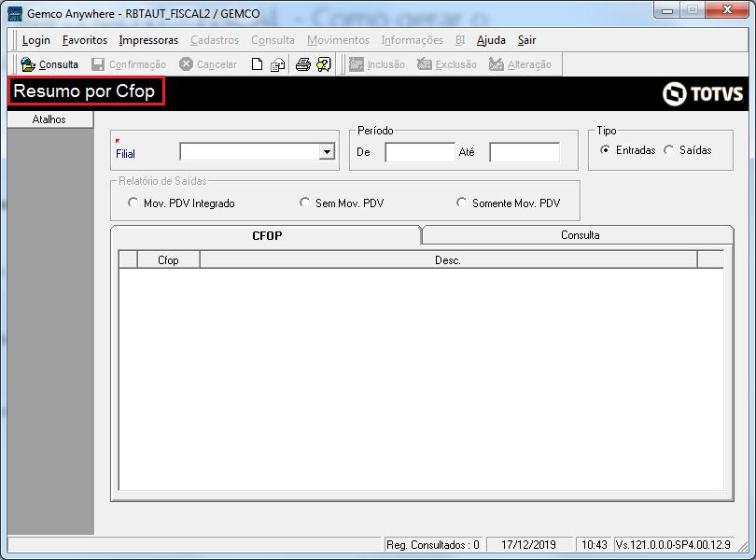756x560 pixels.
Task: Click the 17/12/2019 date in status bar
Action: click(529, 544)
